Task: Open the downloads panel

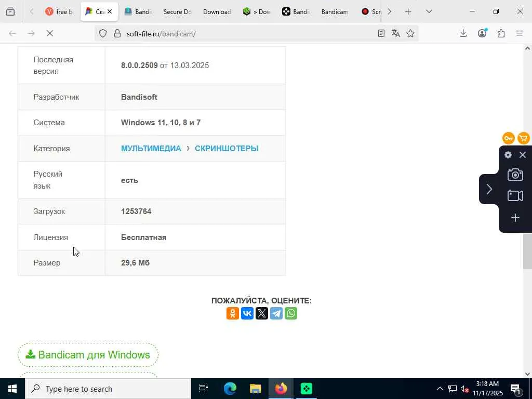Action: coord(463,33)
